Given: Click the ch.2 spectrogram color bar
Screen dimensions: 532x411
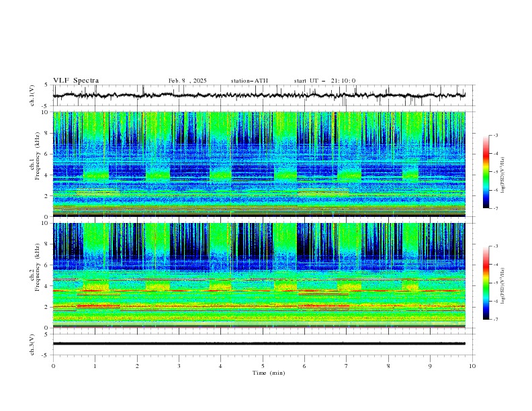Looking at the screenshot, I should coord(486,283).
